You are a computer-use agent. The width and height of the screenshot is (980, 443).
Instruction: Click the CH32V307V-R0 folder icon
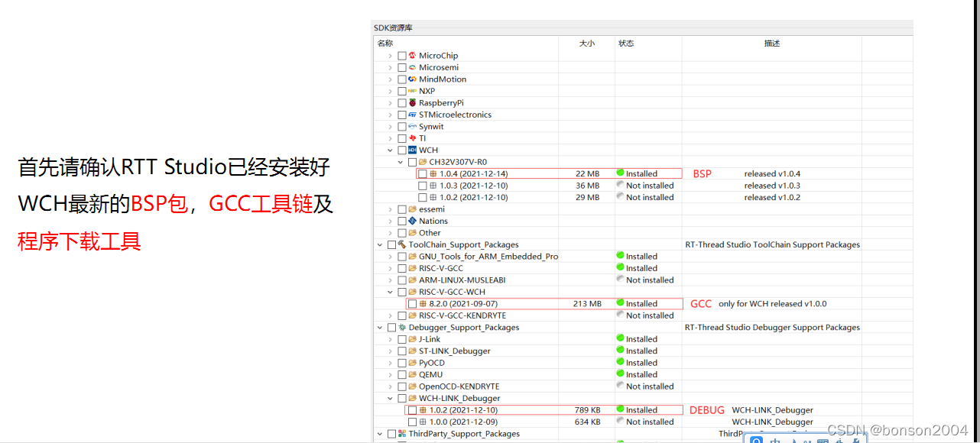coord(423,162)
